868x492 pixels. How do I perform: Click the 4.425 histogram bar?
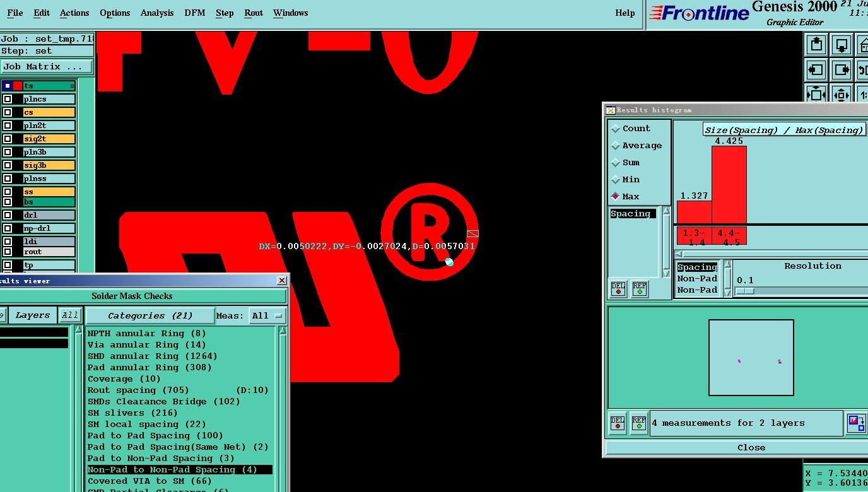729,184
